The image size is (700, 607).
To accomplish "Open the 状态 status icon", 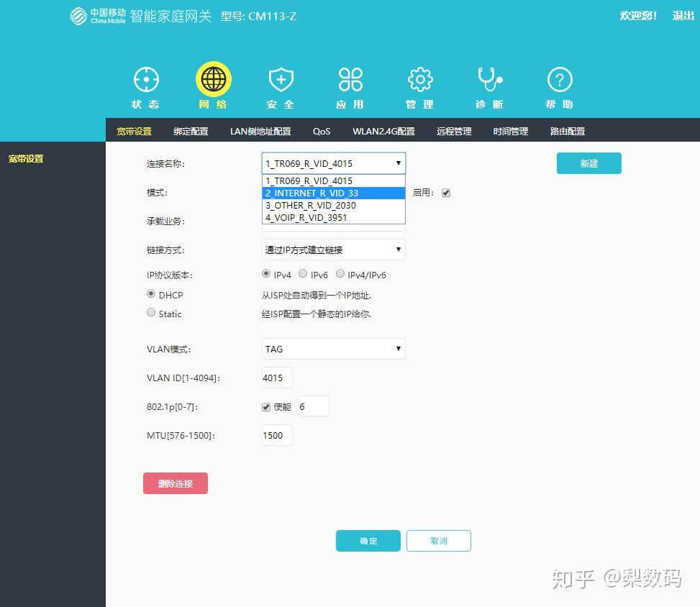I will (x=145, y=80).
